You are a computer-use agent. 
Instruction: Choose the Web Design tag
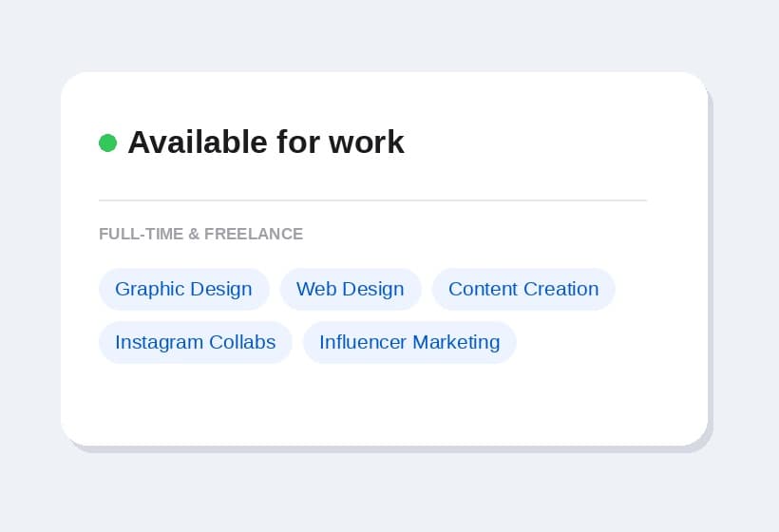(351, 289)
